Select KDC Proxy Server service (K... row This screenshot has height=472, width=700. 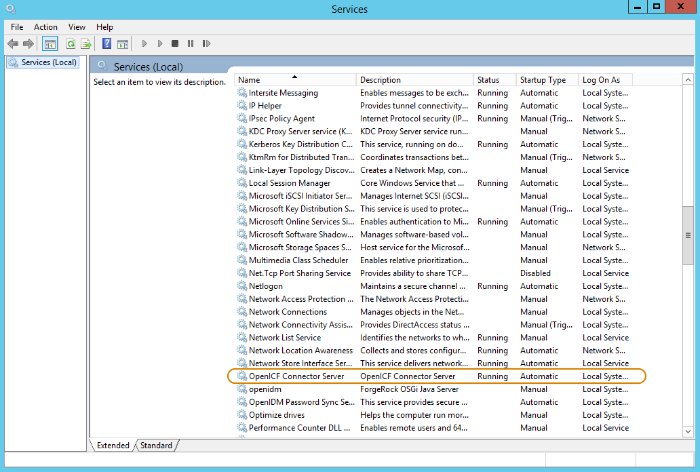tap(433, 131)
